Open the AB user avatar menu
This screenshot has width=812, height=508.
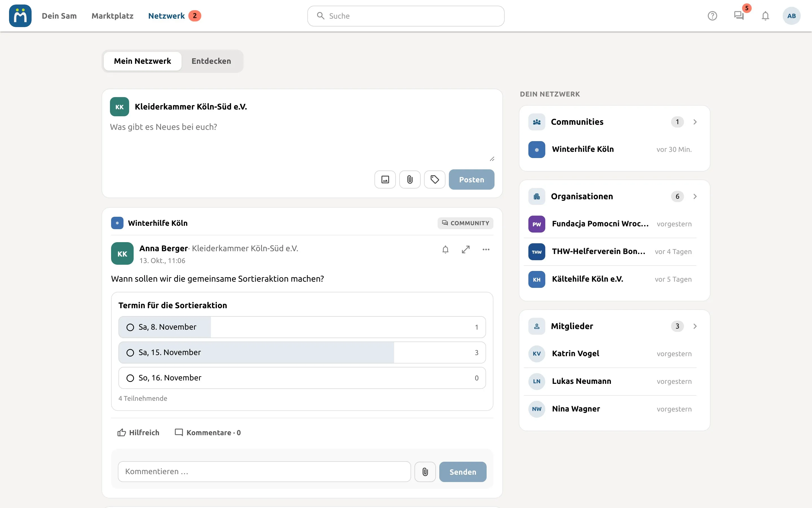point(791,16)
